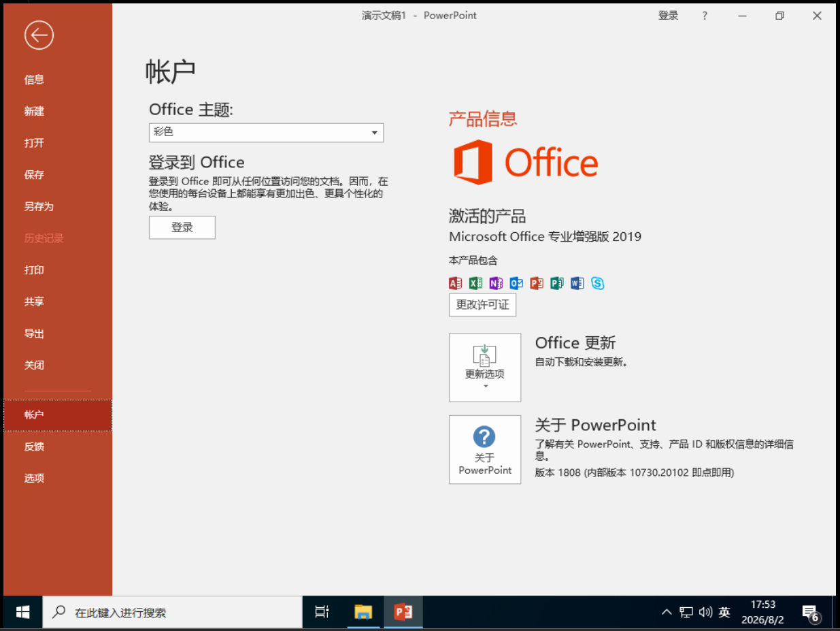This screenshot has height=631, width=840.
Task: Open 反馈 in the sidebar
Action: click(x=58, y=447)
